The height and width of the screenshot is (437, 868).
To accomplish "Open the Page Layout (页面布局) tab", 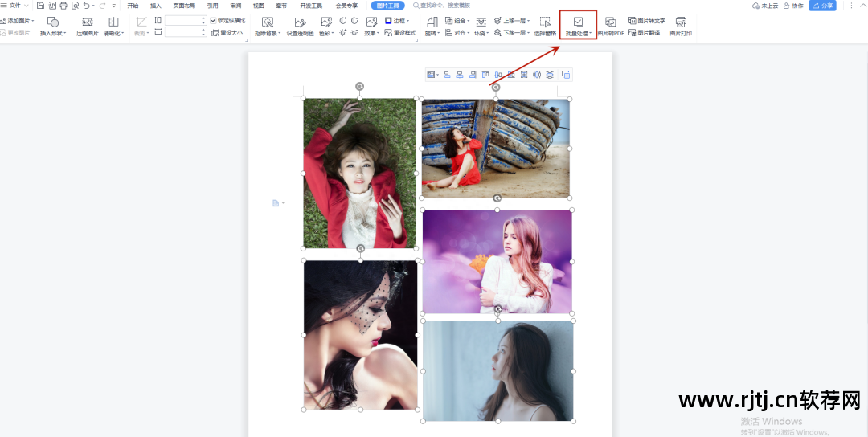I will tap(184, 6).
